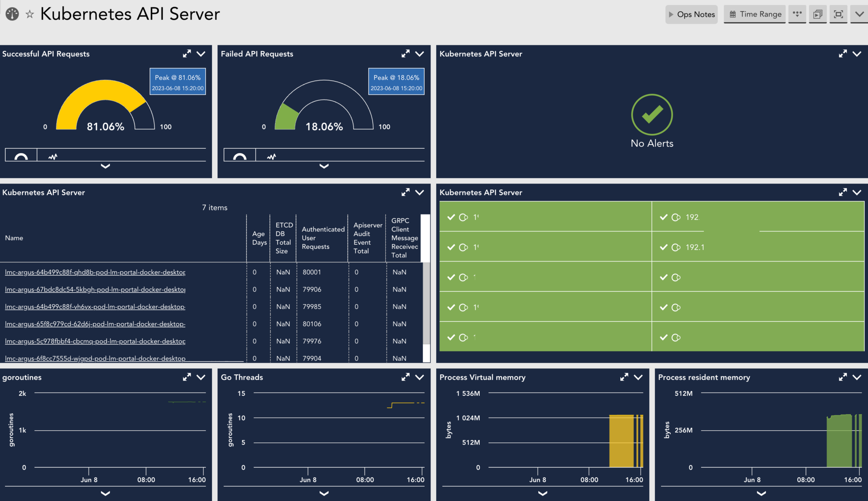
Task: Open the Failed API Requests widget chevron menu
Action: coord(419,54)
